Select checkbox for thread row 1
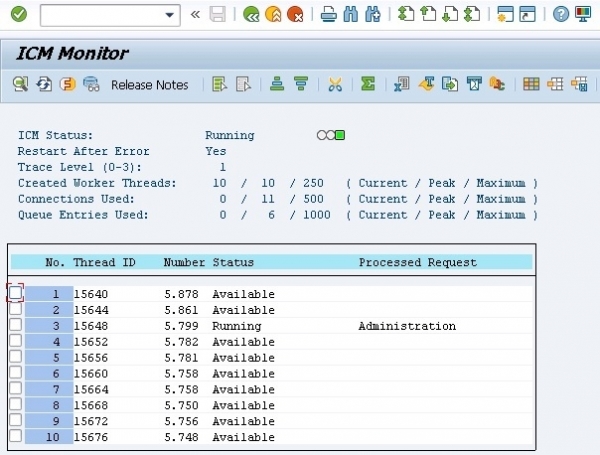Screen dimensions: 600x455 pos(15,294)
